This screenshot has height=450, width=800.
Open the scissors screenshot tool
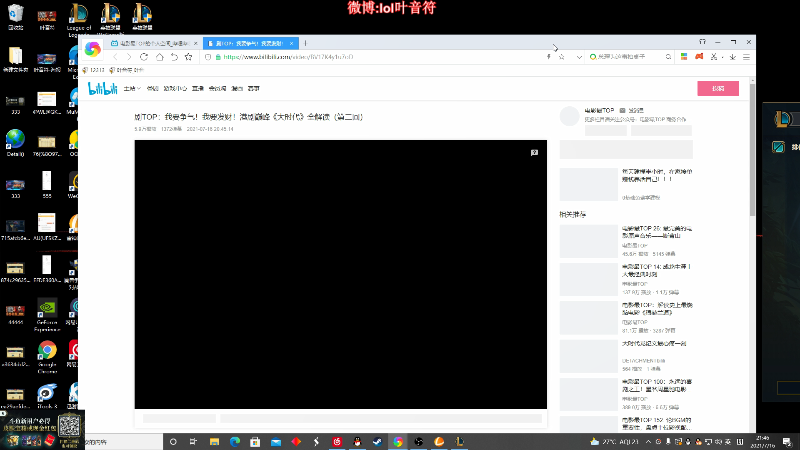[714, 57]
